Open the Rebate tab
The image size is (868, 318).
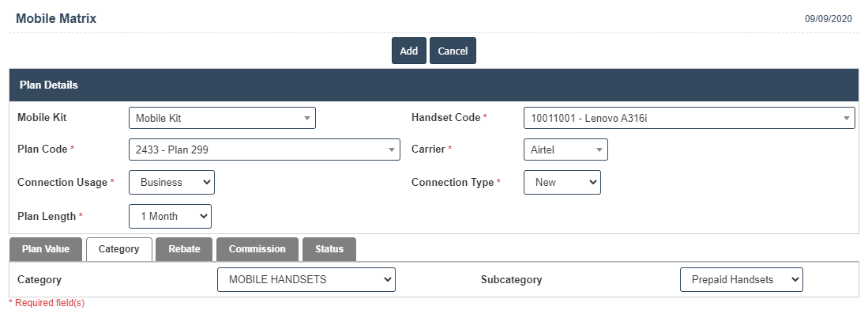184,249
